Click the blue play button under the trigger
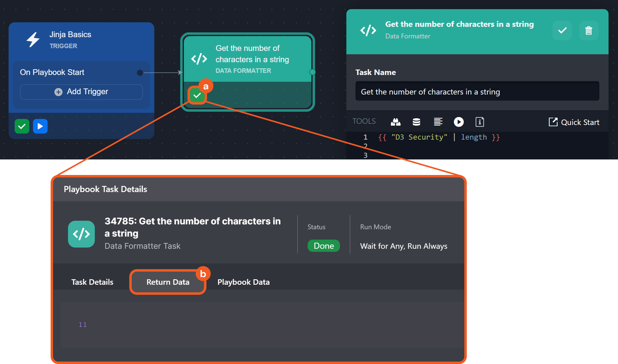618x364 pixels. 40,126
